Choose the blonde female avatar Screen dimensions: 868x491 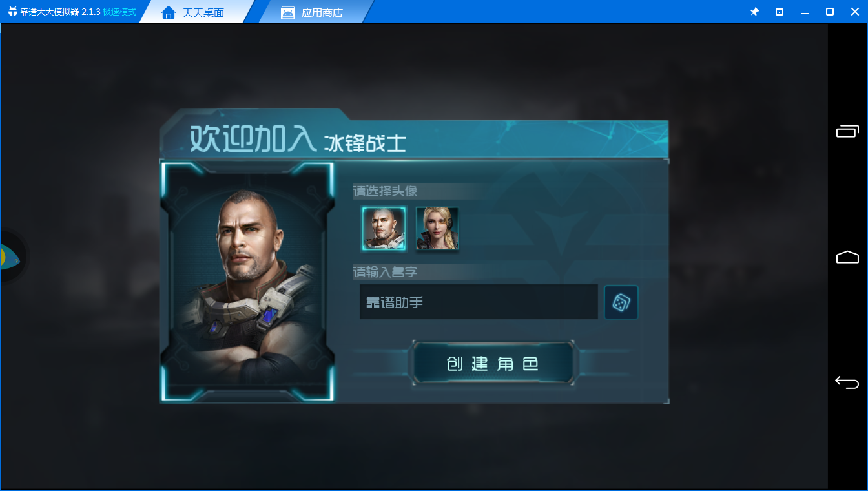437,228
